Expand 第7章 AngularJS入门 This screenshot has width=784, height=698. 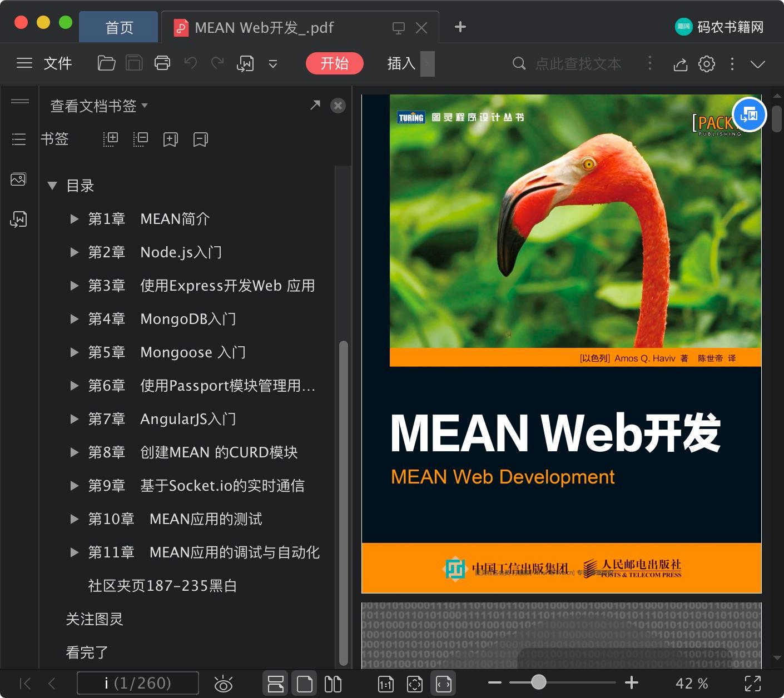click(x=74, y=419)
